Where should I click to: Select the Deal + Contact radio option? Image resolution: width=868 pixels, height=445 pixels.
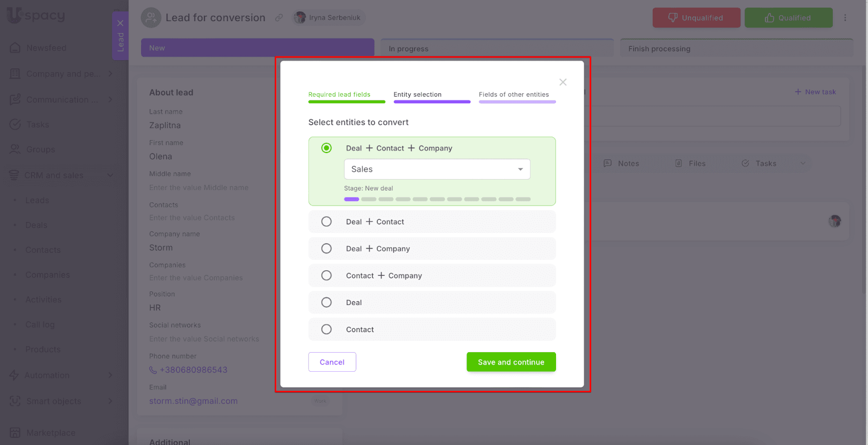[x=326, y=221]
